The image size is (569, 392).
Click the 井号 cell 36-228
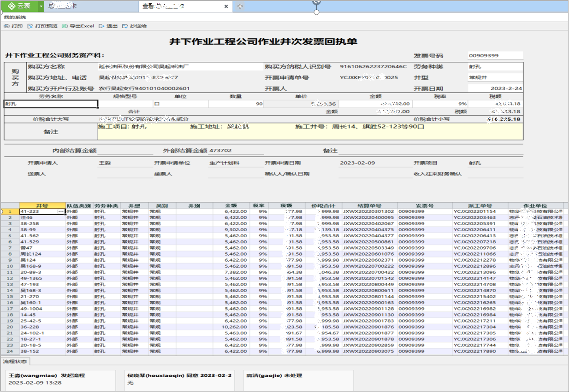point(42,327)
